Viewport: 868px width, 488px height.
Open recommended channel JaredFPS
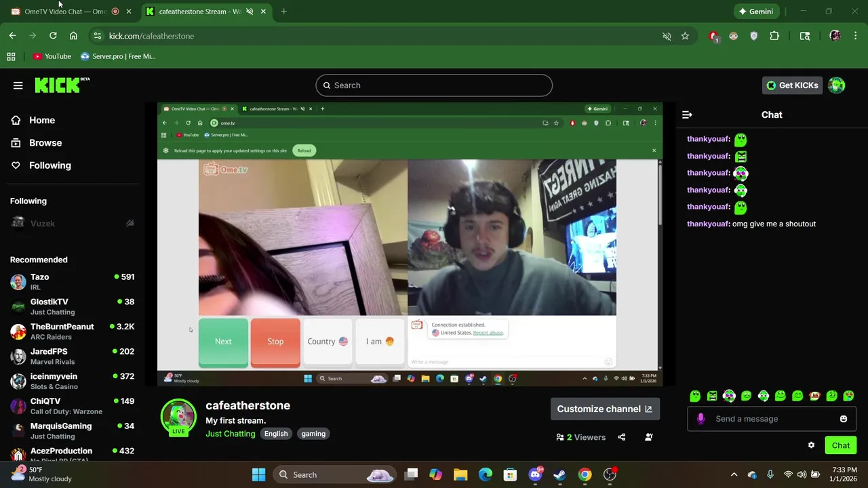pyautogui.click(x=73, y=357)
